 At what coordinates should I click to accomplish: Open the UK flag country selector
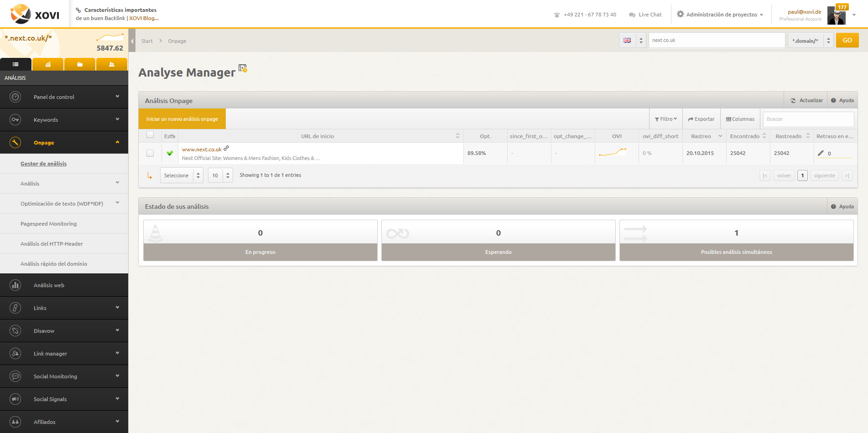coord(633,40)
